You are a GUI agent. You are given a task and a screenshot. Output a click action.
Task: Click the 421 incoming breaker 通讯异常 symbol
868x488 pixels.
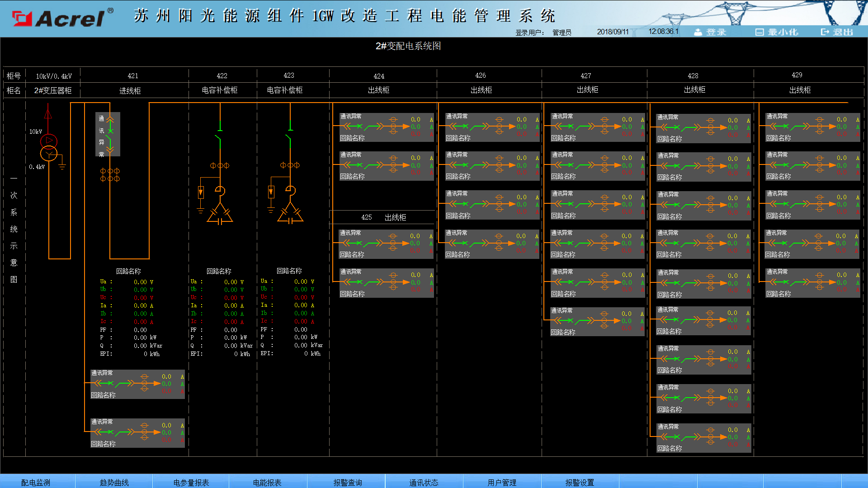[x=108, y=134]
